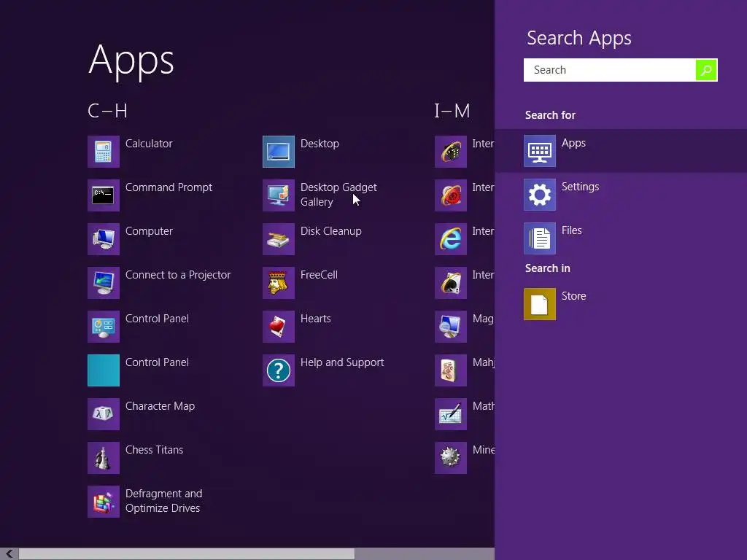The image size is (747, 560).
Task: Click the C–H group header
Action: coord(108,111)
